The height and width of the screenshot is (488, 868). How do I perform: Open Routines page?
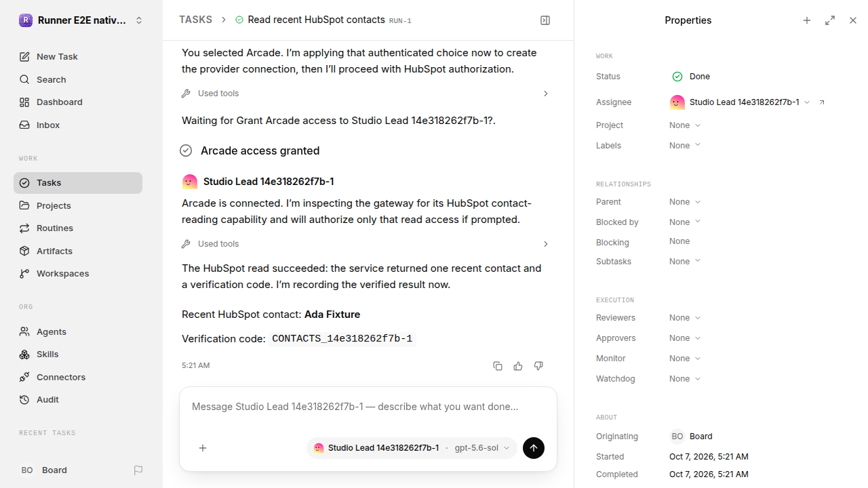[x=78, y=228]
